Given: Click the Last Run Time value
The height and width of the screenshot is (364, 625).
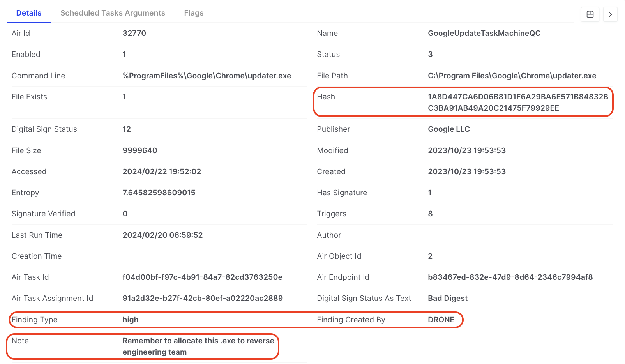Looking at the screenshot, I should 162,235.
